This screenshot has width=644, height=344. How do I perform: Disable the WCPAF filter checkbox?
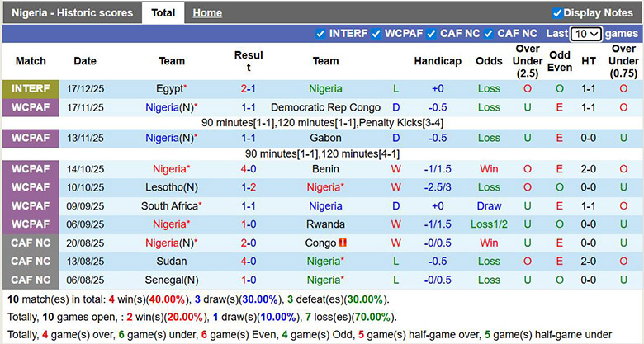376,34
